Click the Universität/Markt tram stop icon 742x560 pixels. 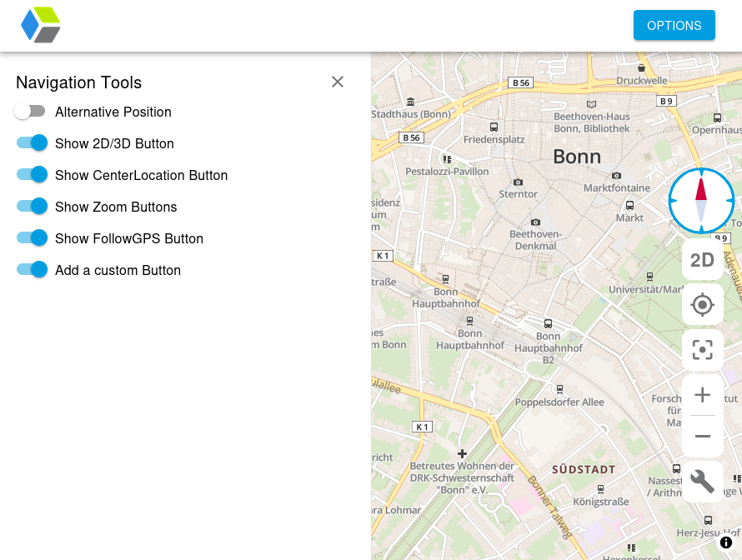[649, 276]
